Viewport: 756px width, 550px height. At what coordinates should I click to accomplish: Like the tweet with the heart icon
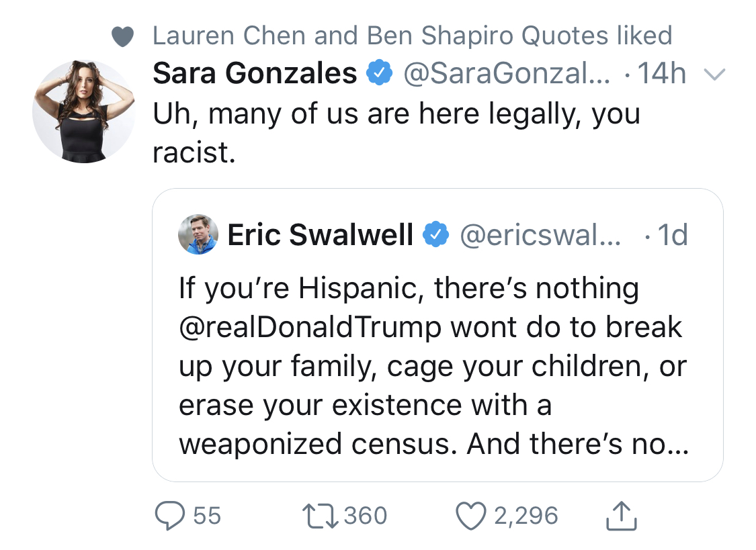point(471,516)
